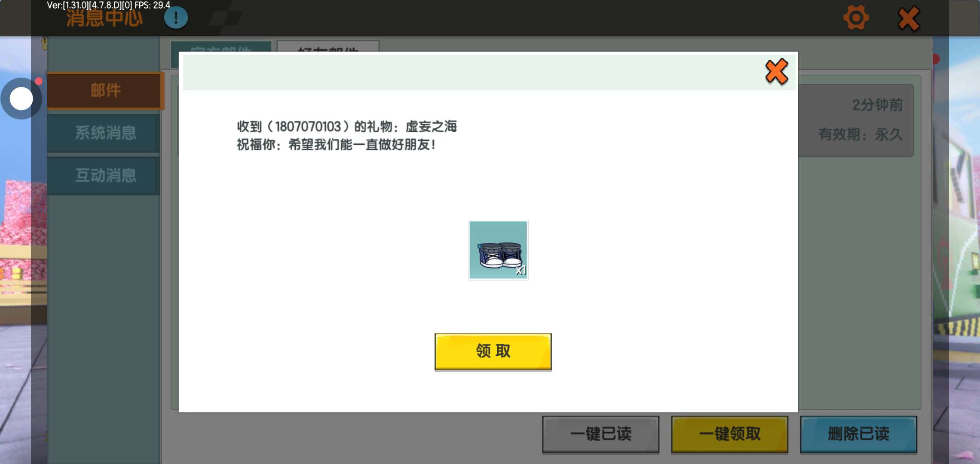Select the 邮件 sidebar tab
The height and width of the screenshot is (464, 980).
click(105, 91)
